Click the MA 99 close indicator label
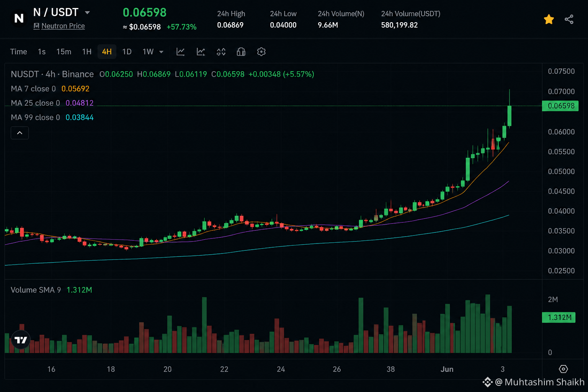The height and width of the screenshot is (392, 588). [35, 118]
